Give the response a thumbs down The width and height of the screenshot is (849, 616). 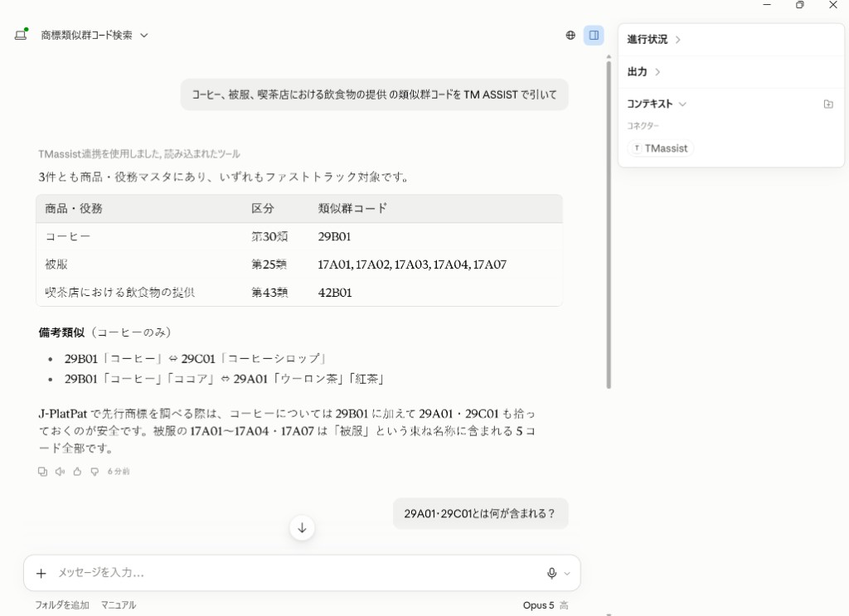[95, 472]
